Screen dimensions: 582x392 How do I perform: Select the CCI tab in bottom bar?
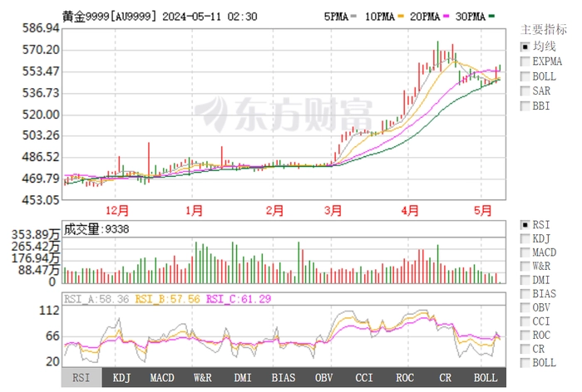(x=364, y=378)
